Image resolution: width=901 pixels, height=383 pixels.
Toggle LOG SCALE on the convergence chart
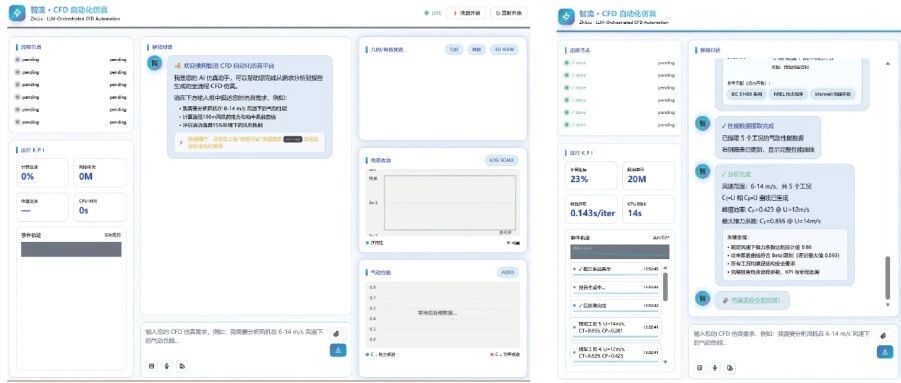(502, 160)
